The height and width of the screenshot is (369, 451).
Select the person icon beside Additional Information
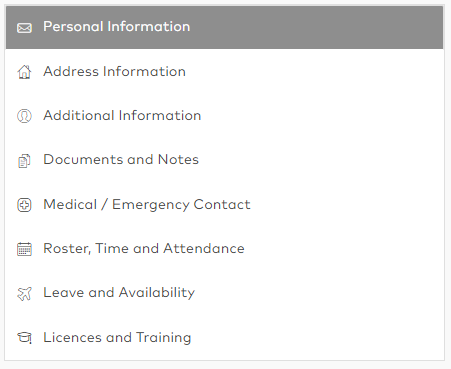pos(24,116)
